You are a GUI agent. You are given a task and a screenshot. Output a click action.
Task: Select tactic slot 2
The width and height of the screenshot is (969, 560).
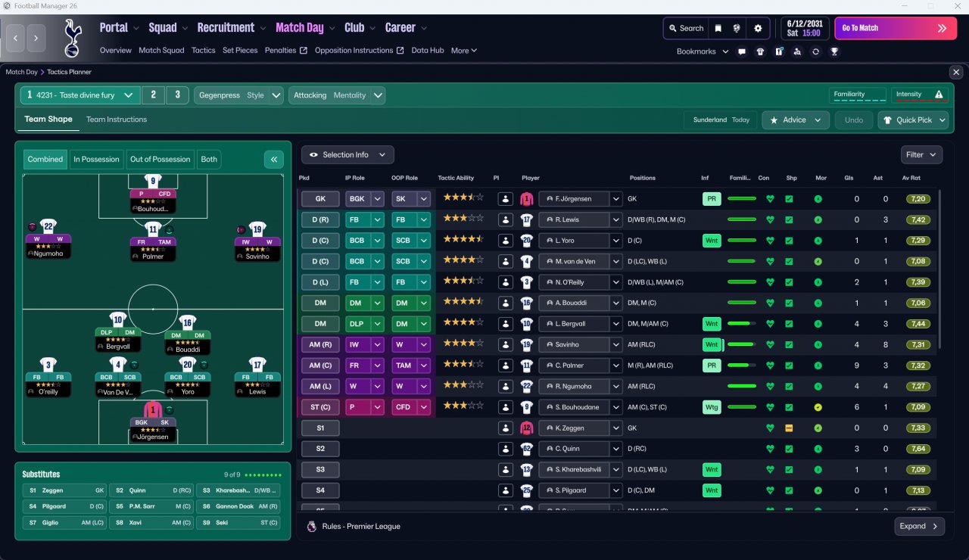tap(153, 95)
